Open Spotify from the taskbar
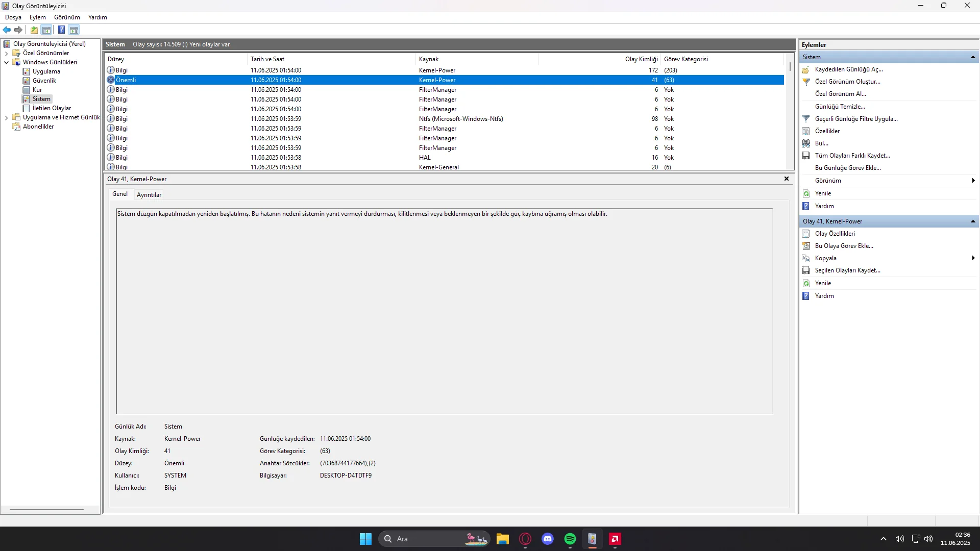Screen dimensions: 980x551 point(570,539)
